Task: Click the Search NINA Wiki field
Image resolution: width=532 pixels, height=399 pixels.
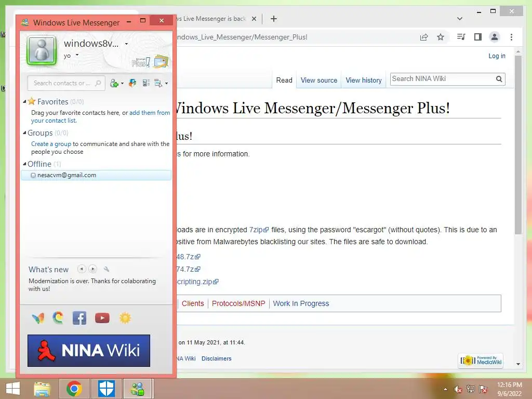Action: [443, 79]
